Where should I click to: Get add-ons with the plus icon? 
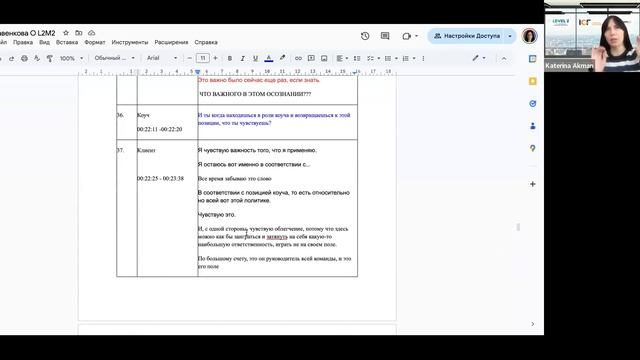(533, 184)
